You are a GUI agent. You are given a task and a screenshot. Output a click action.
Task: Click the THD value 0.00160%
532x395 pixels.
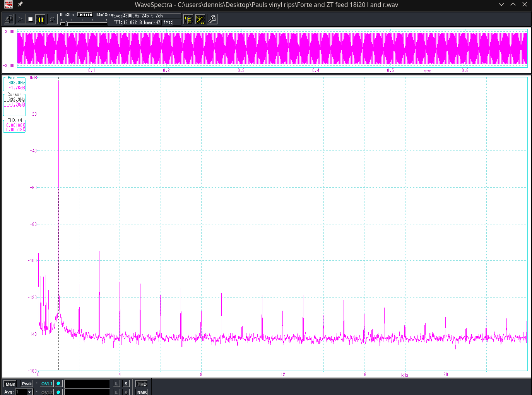[15, 125]
